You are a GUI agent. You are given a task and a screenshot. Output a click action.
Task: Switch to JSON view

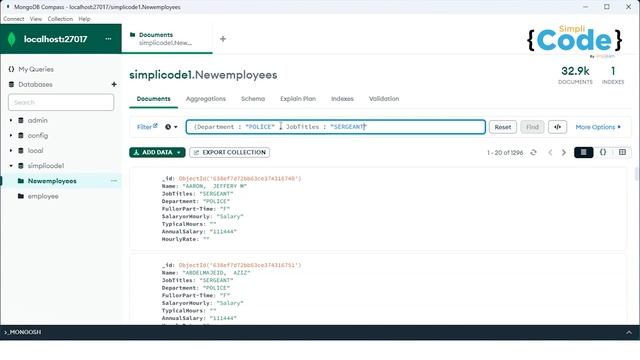tap(603, 152)
